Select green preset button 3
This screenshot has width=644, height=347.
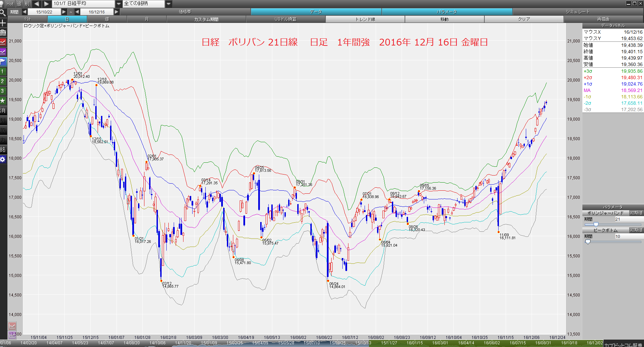click(3, 91)
